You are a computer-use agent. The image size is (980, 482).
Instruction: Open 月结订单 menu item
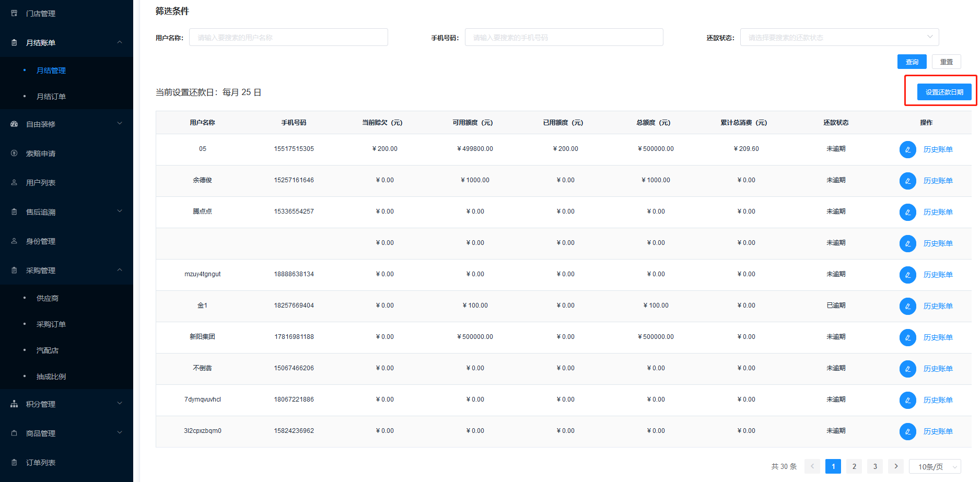tap(51, 97)
